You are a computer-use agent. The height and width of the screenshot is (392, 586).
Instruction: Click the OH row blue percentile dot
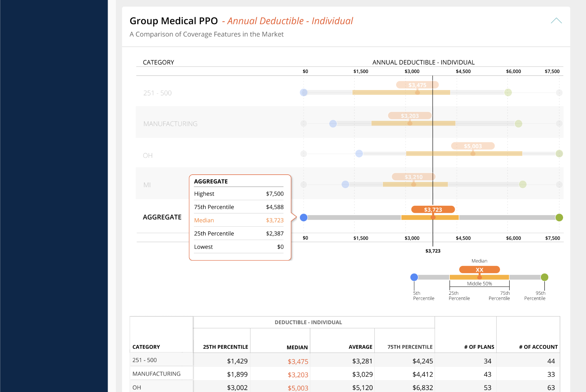(x=359, y=154)
